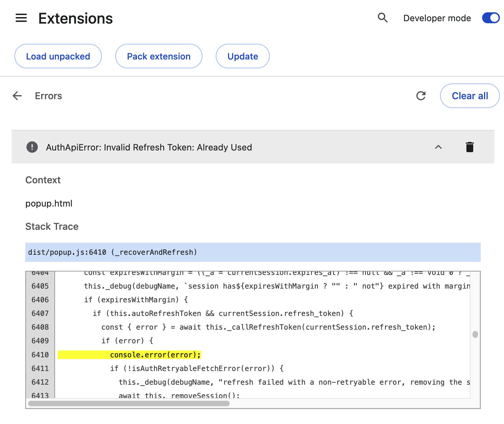The image size is (504, 424).
Task: Click Load unpacked button
Action: click(58, 56)
